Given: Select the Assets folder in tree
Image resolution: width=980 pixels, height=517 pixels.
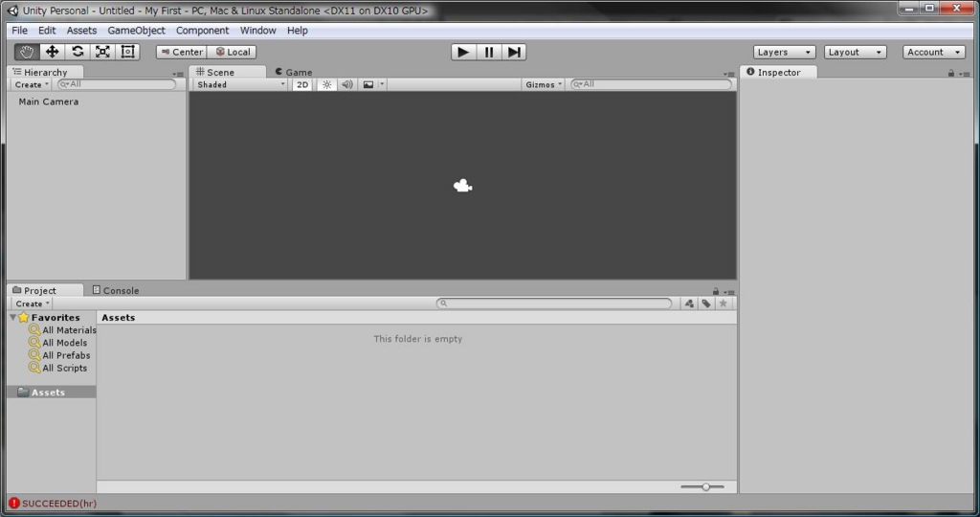Looking at the screenshot, I should [52, 392].
